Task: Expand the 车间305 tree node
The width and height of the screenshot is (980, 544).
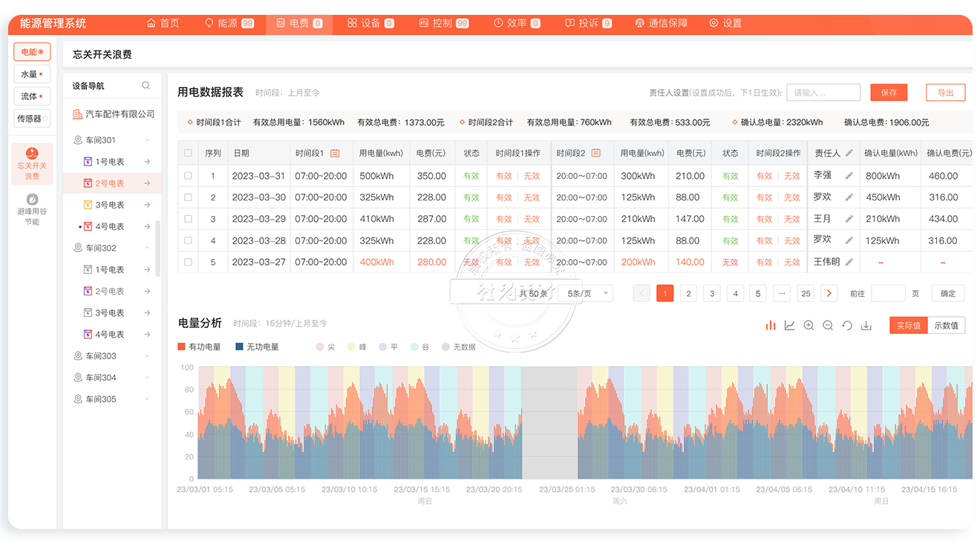Action: tap(147, 399)
